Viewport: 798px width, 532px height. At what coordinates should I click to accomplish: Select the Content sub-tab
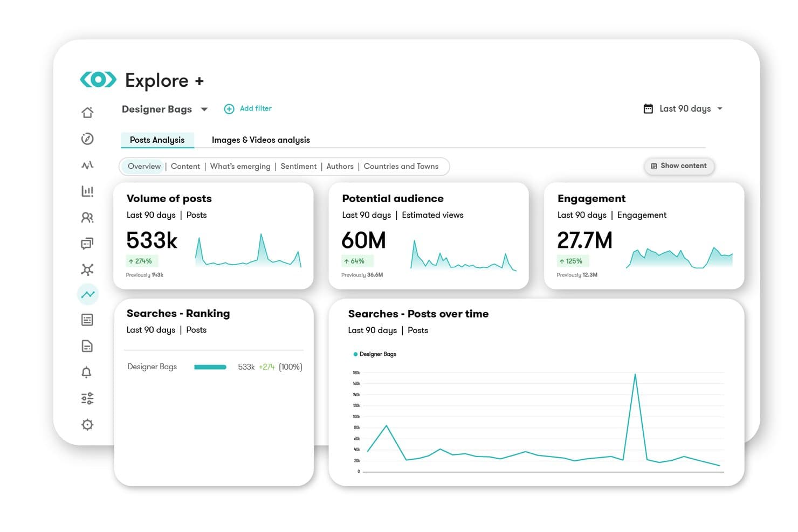185,166
